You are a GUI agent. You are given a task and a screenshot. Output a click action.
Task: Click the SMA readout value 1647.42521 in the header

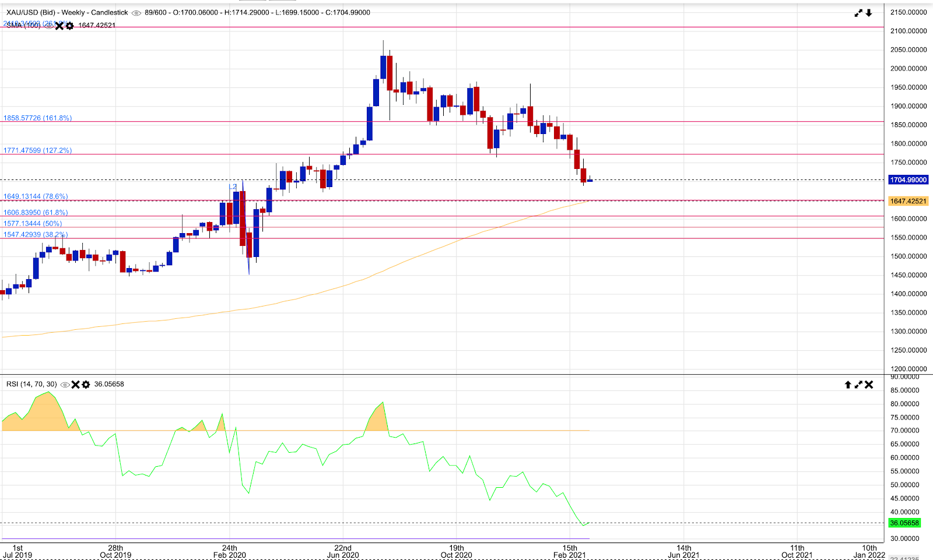[97, 26]
